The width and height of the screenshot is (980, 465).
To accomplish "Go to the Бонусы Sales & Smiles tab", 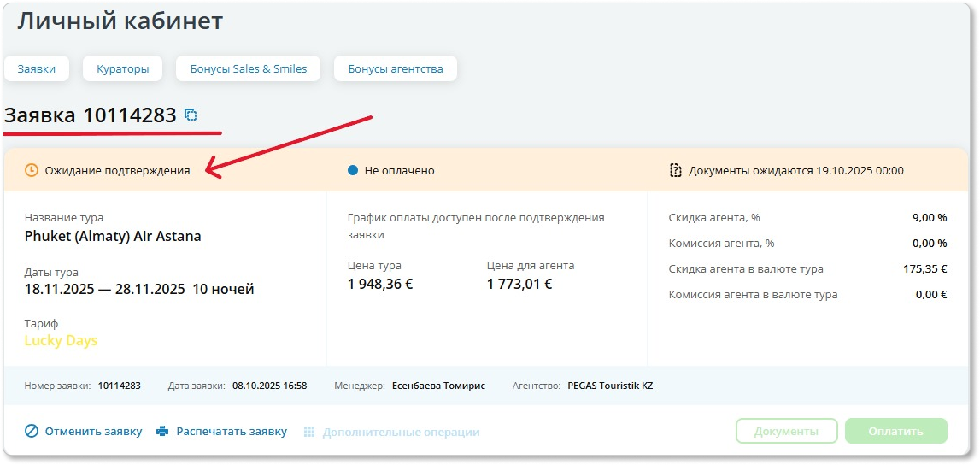I will coord(248,68).
